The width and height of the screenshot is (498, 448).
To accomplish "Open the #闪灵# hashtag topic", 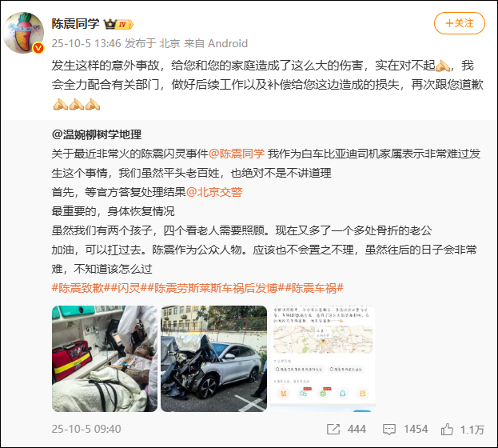I will [x=129, y=288].
